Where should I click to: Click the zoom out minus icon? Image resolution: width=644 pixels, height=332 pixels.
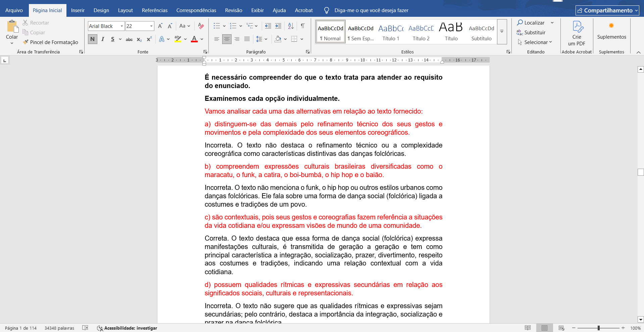574,328
